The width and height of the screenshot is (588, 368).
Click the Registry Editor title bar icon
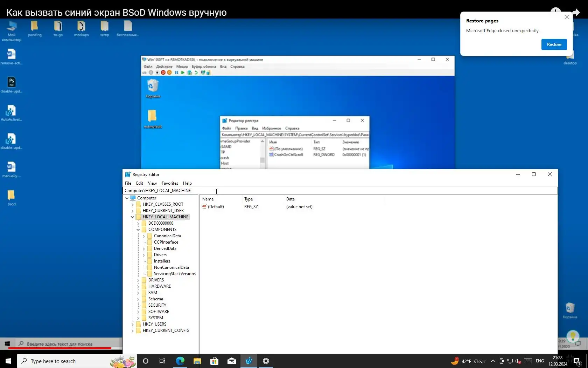pos(128,175)
